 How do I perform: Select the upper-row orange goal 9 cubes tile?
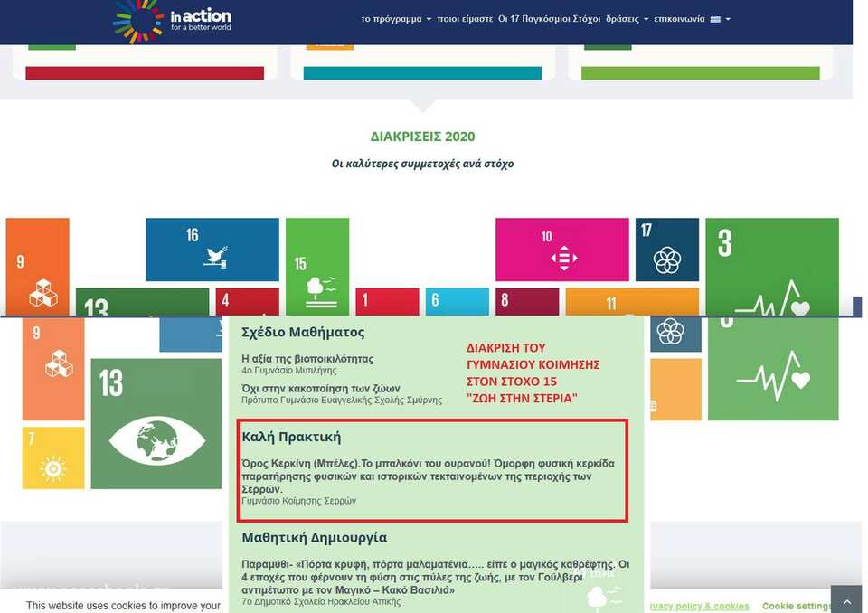[38, 267]
